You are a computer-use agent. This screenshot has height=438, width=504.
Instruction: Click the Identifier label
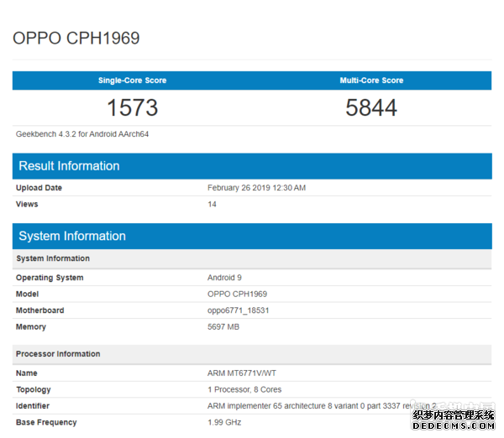33,406
